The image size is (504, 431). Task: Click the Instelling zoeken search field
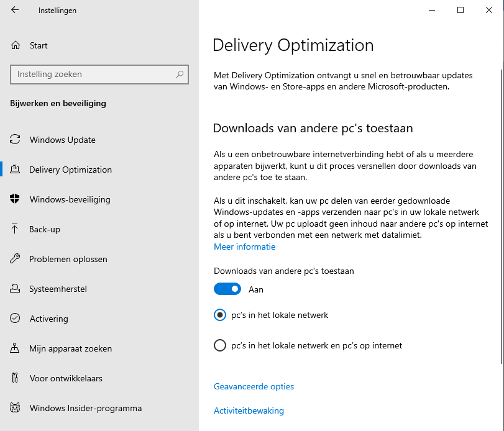(x=93, y=75)
